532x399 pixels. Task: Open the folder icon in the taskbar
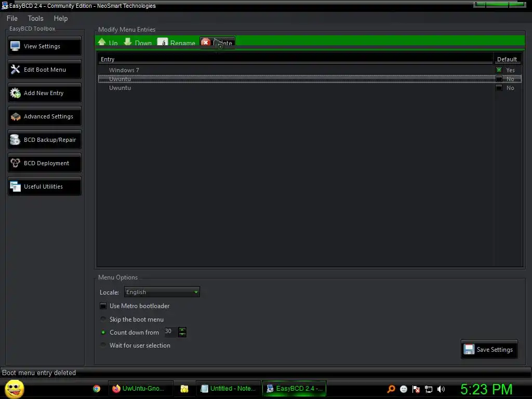coord(184,389)
